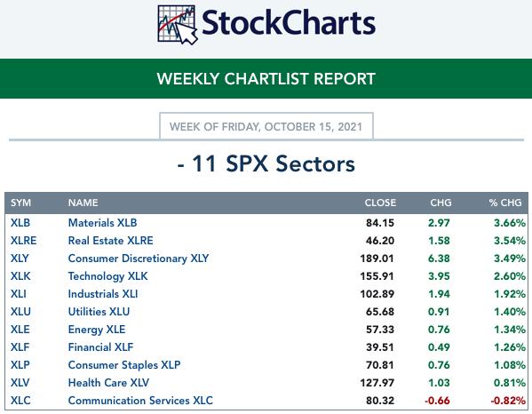
Task: Click the 11 SPX Sectors heading
Action: 266,163
